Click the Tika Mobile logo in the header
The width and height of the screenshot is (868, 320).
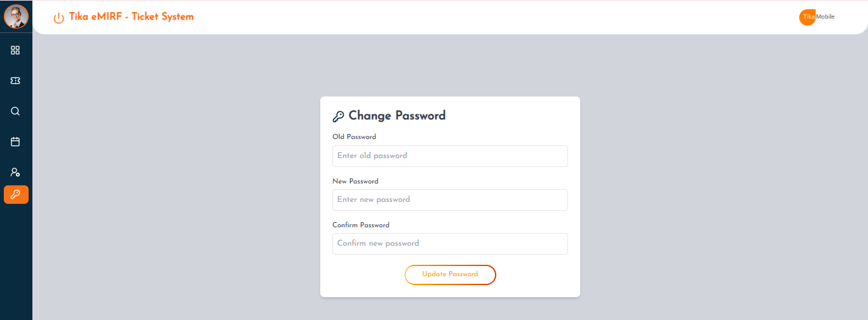(817, 17)
